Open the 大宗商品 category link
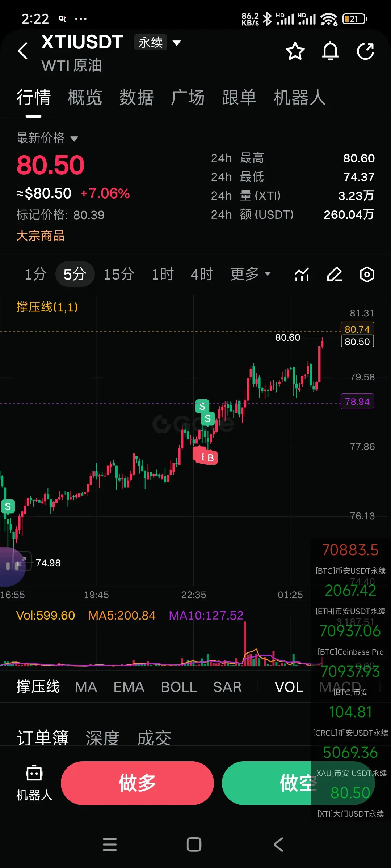This screenshot has height=868, width=391. point(41,236)
